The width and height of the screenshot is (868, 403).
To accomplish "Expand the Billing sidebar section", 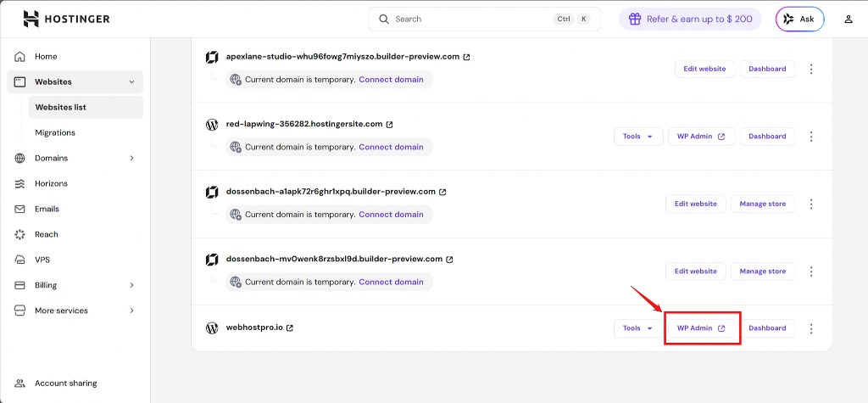I will pos(131,285).
